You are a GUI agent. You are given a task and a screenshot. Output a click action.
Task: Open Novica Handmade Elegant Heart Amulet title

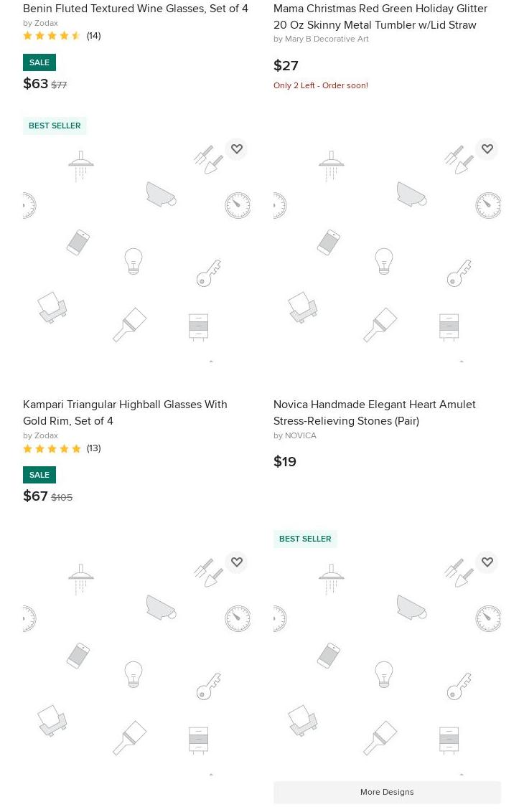[x=374, y=412]
